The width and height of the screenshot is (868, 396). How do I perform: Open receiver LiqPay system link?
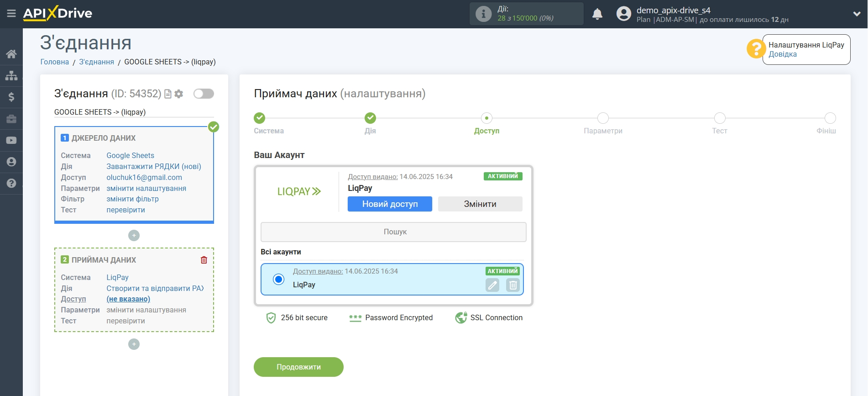(x=117, y=277)
